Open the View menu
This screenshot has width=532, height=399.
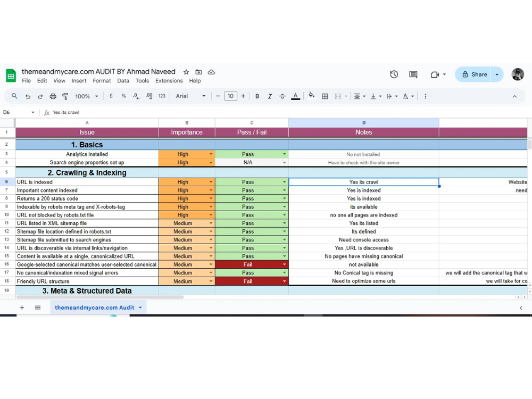(59, 81)
